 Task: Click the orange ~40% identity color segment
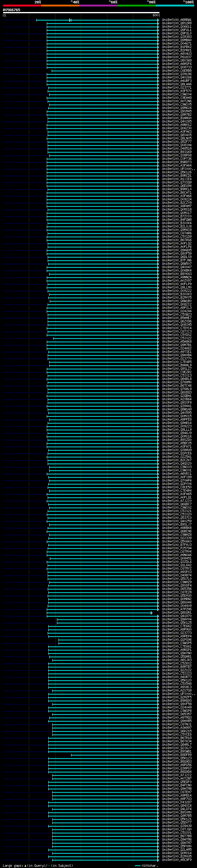click(x=60, y=6)
